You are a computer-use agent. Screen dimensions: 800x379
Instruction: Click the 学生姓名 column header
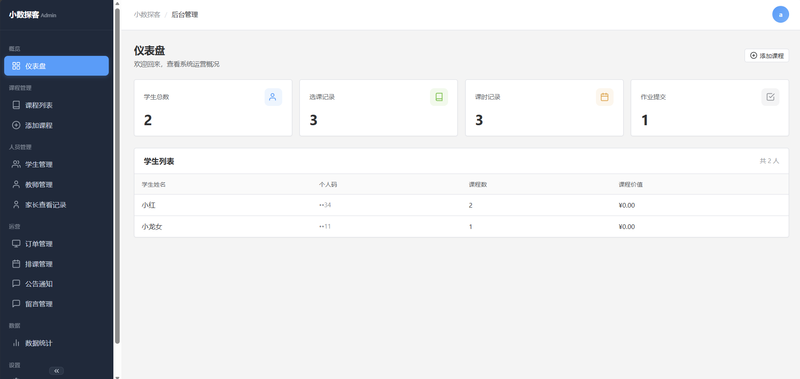click(x=154, y=184)
